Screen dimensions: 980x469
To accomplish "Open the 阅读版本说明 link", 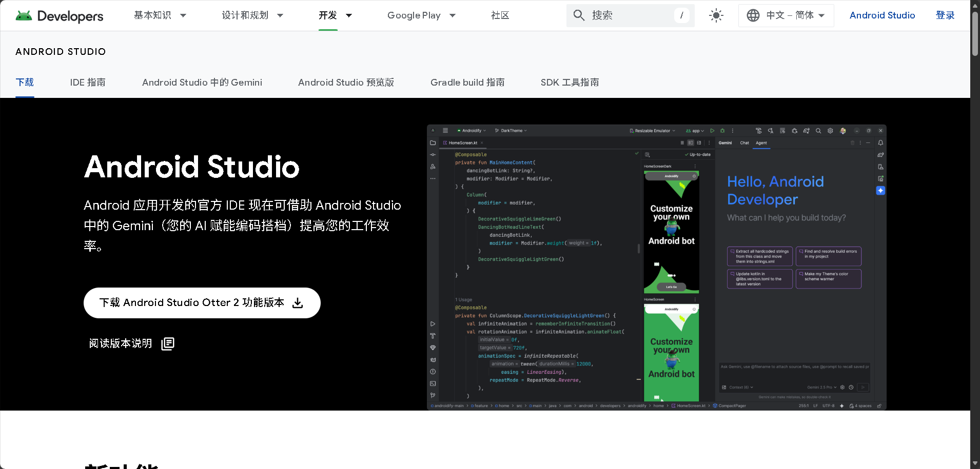I will pyautogui.click(x=120, y=343).
